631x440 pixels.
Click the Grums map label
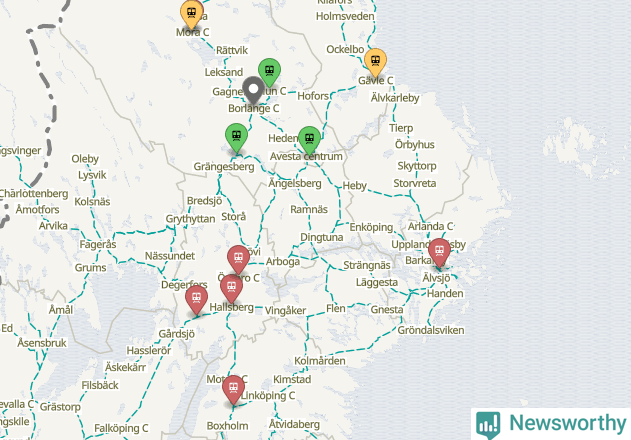(x=91, y=268)
